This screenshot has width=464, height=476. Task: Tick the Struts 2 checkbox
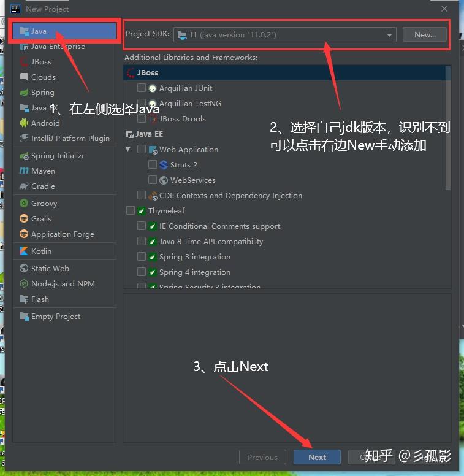(152, 164)
